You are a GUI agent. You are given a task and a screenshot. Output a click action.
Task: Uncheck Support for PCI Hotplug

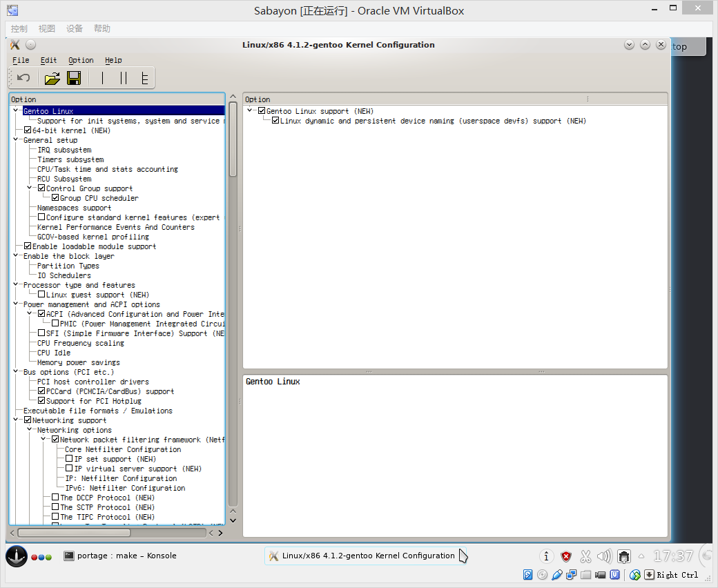41,401
